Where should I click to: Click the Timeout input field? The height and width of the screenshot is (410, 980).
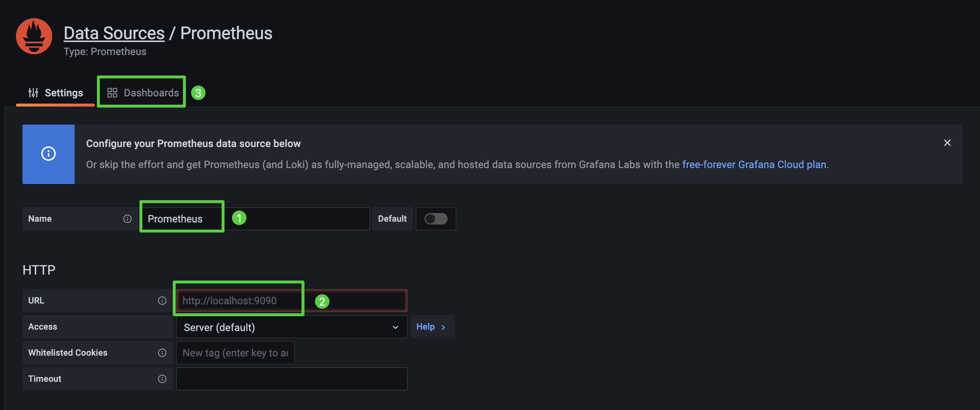pos(292,379)
